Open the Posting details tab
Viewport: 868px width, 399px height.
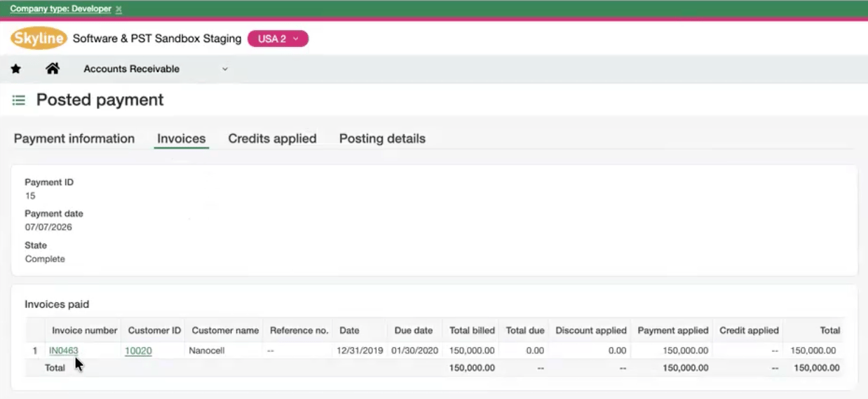pos(382,139)
